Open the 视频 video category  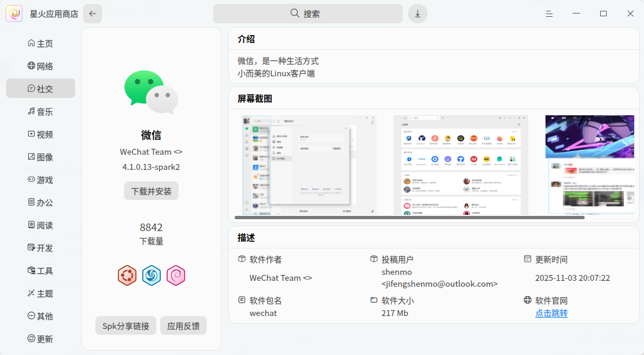[x=40, y=134]
